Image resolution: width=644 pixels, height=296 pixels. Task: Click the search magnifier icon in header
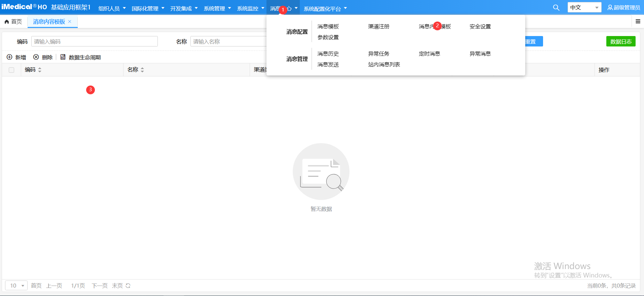556,8
